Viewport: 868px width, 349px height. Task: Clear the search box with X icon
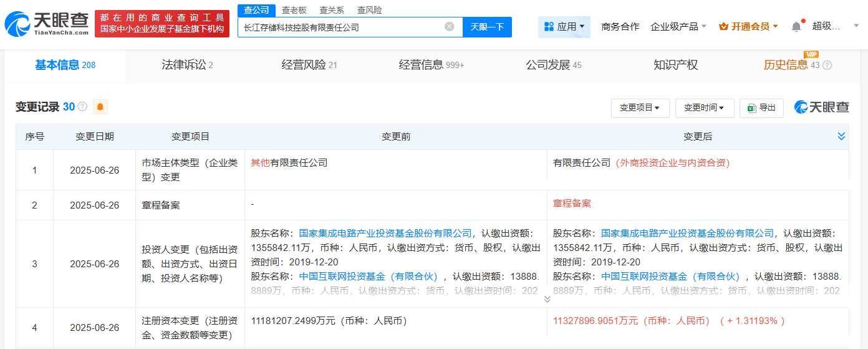click(449, 27)
